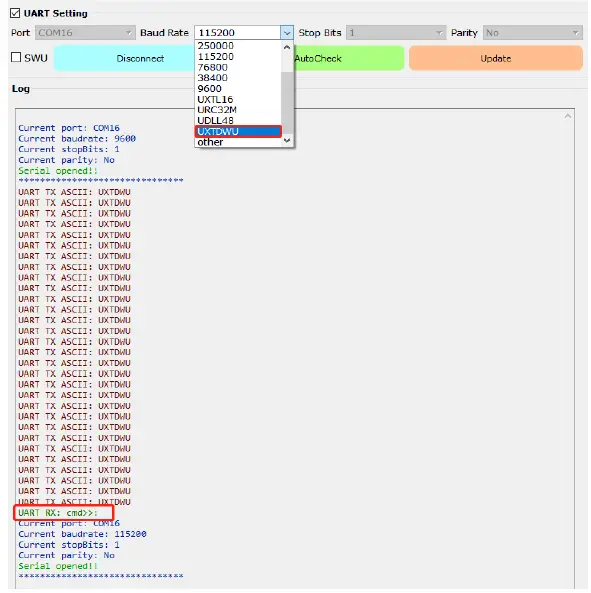
Task: Click the baud rate list scroll-down arrow
Action: tap(287, 141)
